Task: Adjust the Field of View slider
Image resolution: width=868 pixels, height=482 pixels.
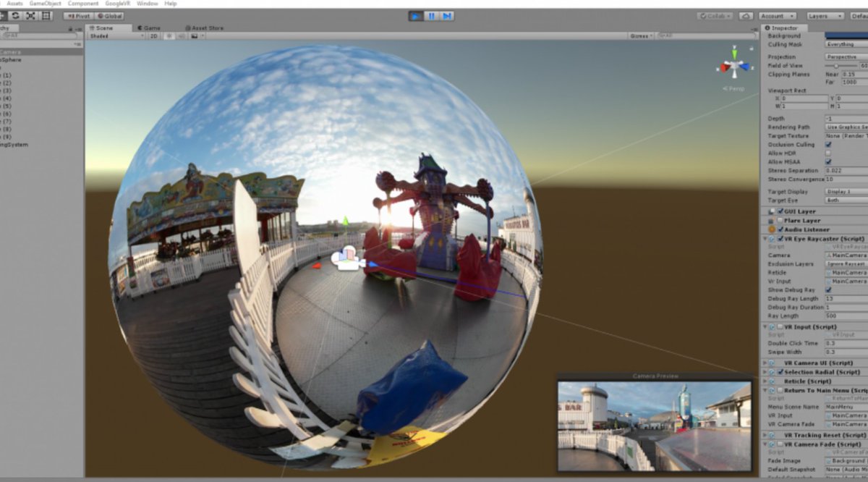Action: pos(841,65)
